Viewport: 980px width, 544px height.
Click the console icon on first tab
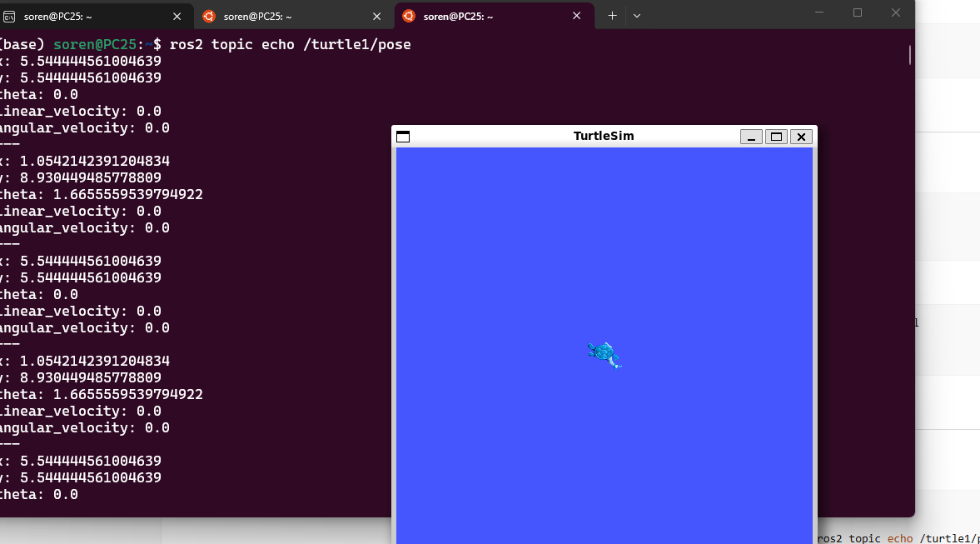coord(9,17)
